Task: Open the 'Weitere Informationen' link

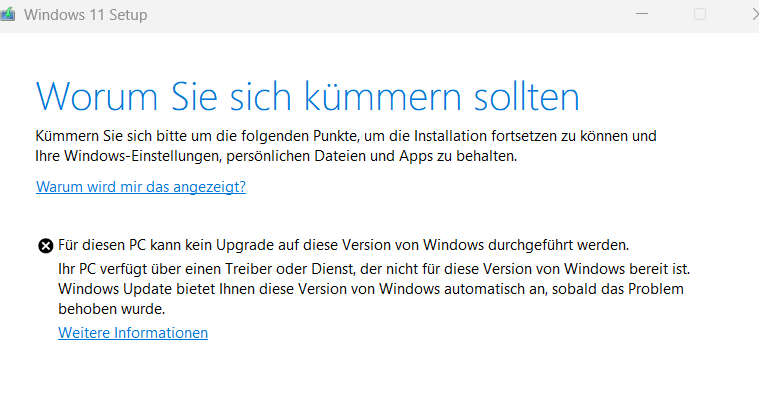Action: click(x=133, y=333)
